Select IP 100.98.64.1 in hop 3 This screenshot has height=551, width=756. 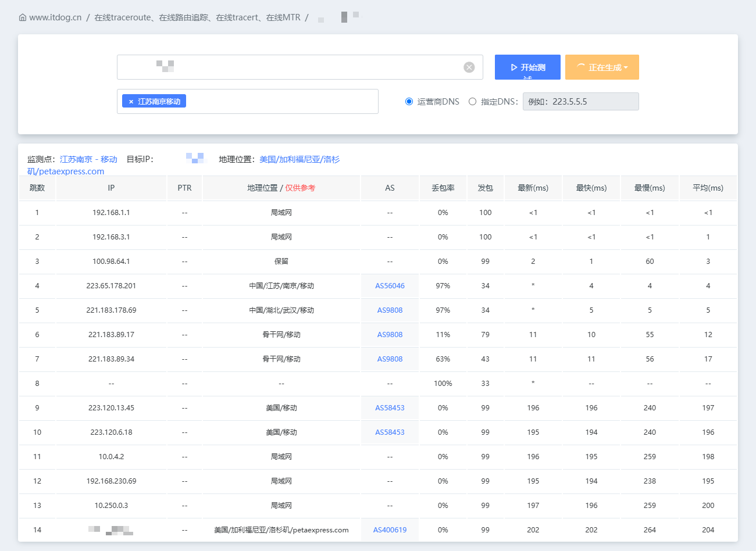111,262
